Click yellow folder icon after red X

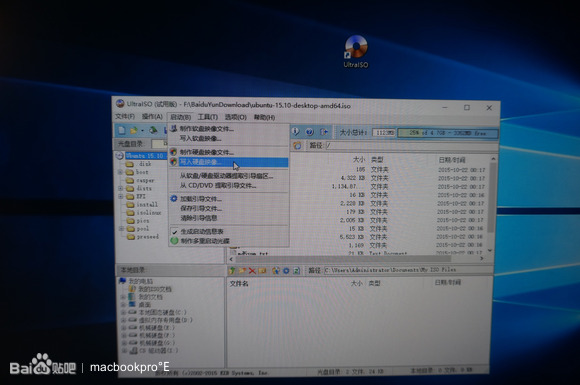coord(262,271)
